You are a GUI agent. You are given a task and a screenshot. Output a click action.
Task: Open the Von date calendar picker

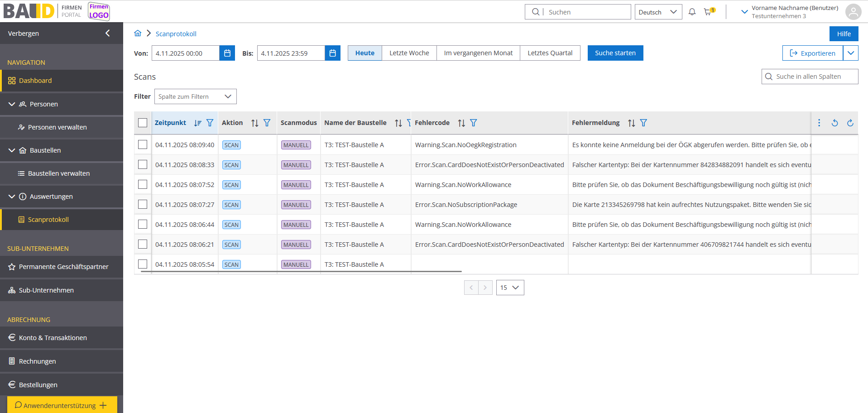pos(227,53)
